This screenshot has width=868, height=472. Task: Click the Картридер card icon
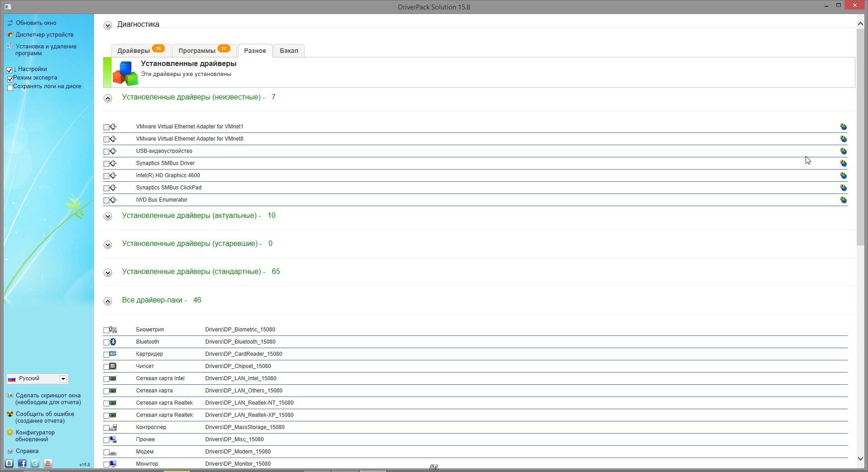[113, 354]
